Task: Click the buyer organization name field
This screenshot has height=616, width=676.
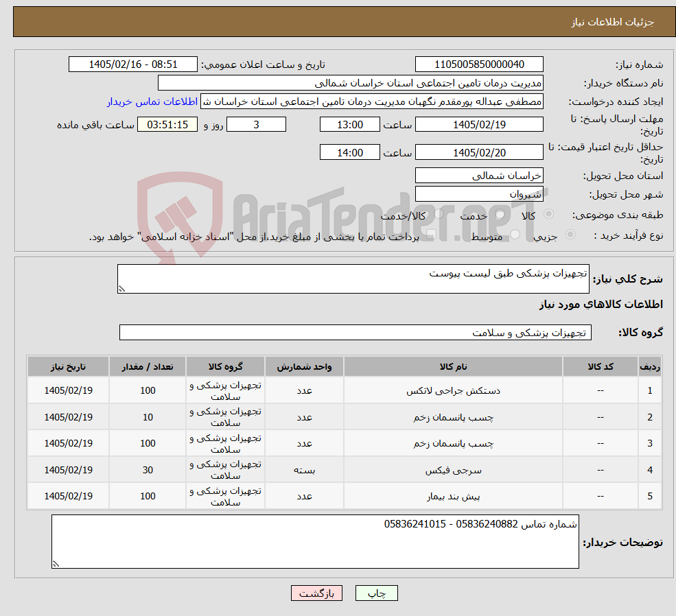Action: 351,83
